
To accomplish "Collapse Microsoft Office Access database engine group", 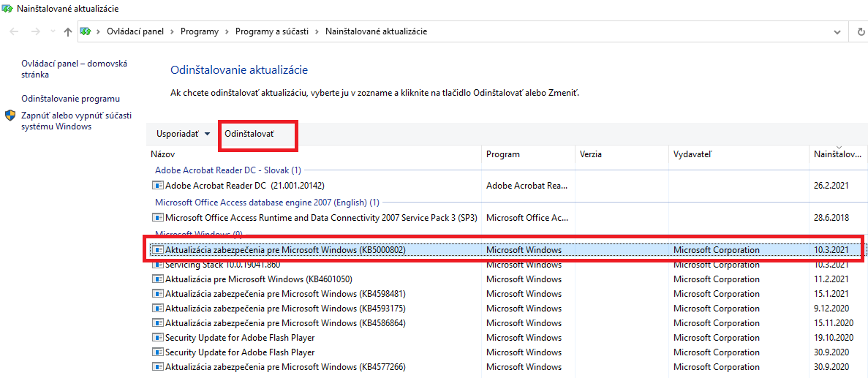I will [268, 202].
